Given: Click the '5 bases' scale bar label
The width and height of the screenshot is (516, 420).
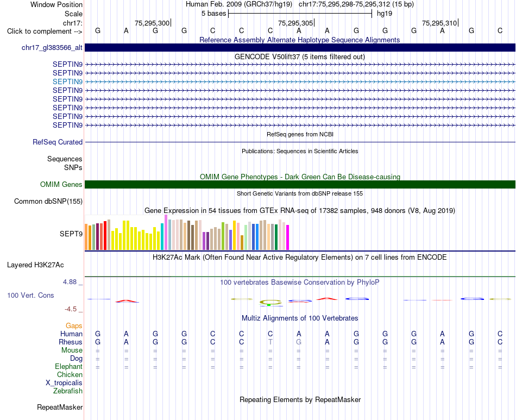Looking at the screenshot, I should click(213, 14).
